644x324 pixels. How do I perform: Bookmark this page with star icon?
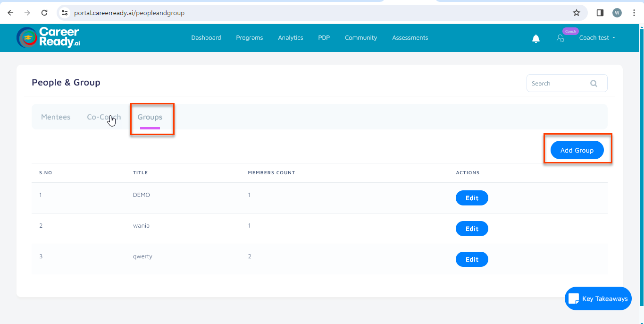(x=576, y=13)
